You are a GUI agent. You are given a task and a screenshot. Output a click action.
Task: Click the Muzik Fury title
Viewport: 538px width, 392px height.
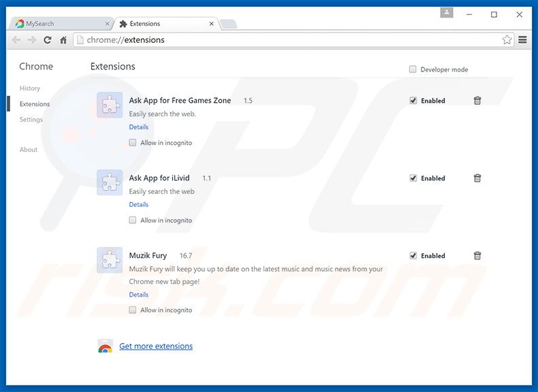point(148,255)
